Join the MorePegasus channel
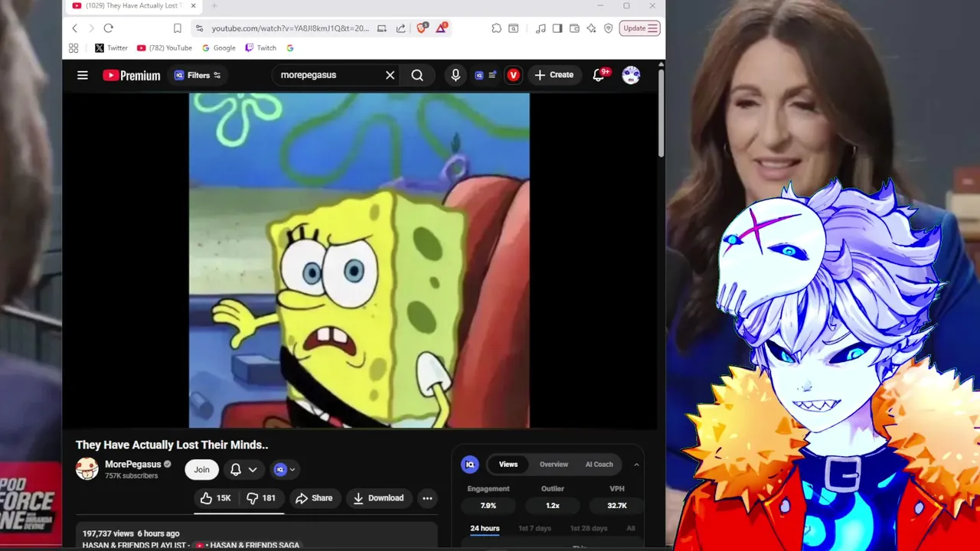 pyautogui.click(x=201, y=470)
